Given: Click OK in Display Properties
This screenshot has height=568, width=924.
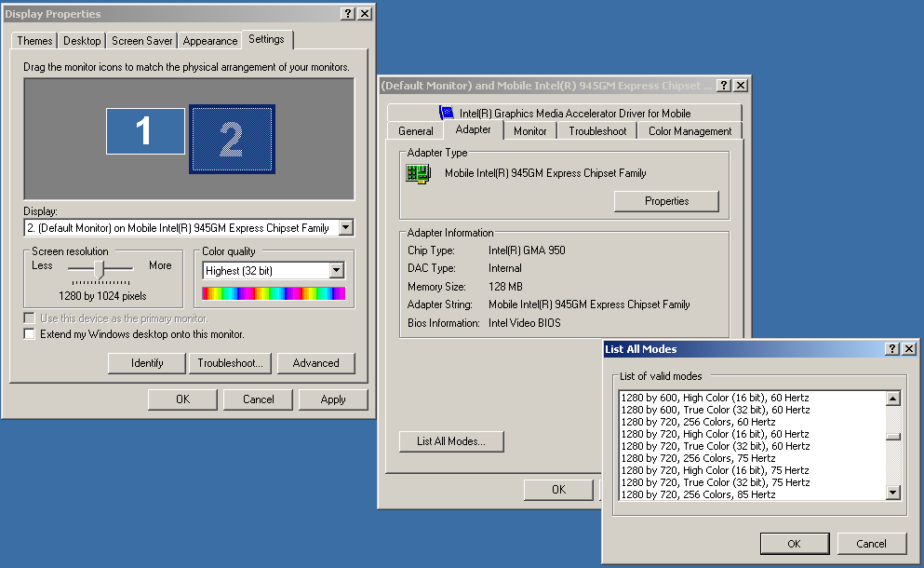Looking at the screenshot, I should 182,399.
